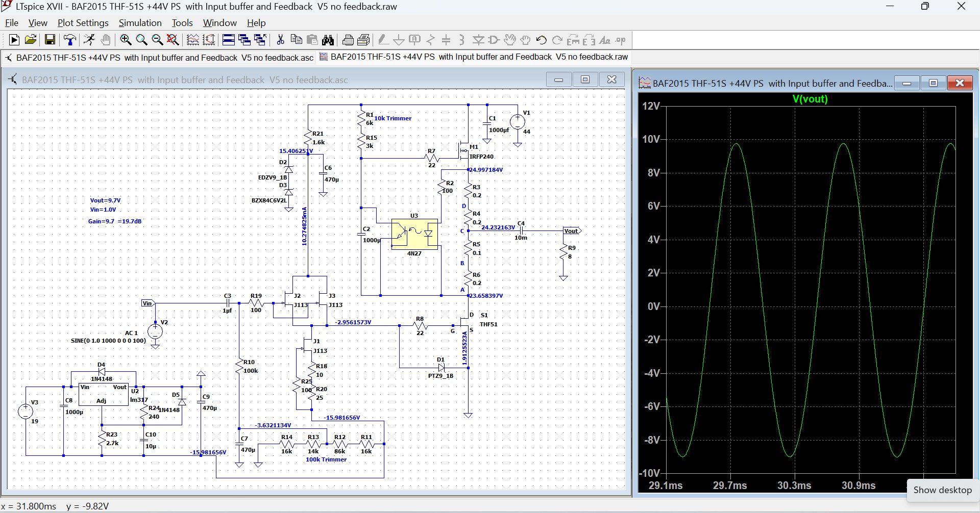Maximize the schematic child window

pos(585,80)
